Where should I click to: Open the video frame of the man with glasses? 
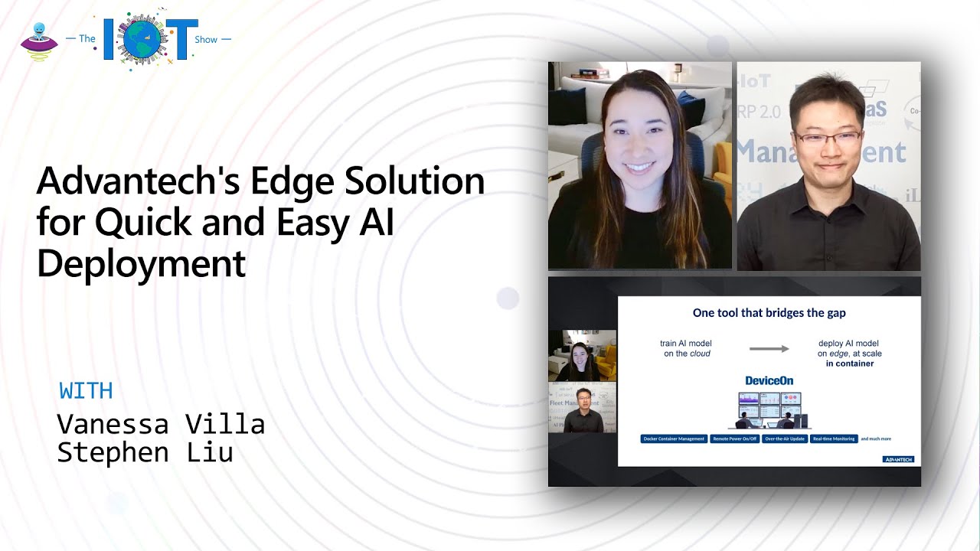828,165
